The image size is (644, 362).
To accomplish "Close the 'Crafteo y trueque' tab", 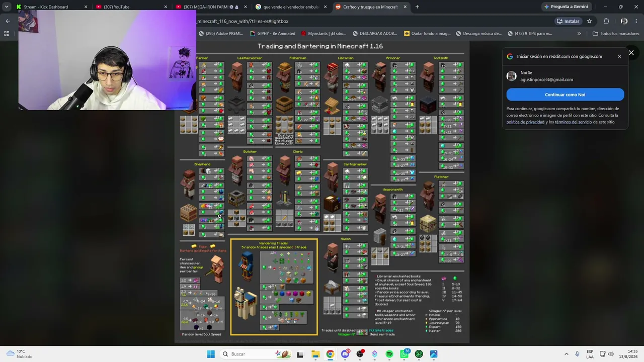I will coord(405,7).
